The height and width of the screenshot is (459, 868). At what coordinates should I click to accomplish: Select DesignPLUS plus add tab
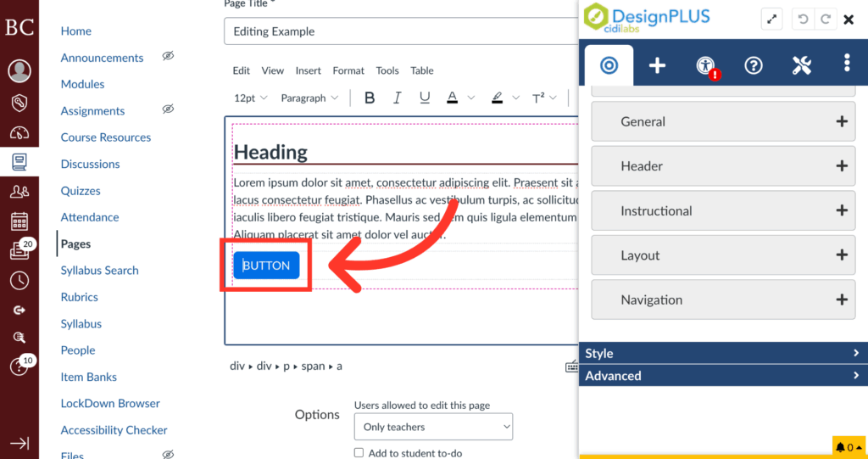pyautogui.click(x=657, y=66)
